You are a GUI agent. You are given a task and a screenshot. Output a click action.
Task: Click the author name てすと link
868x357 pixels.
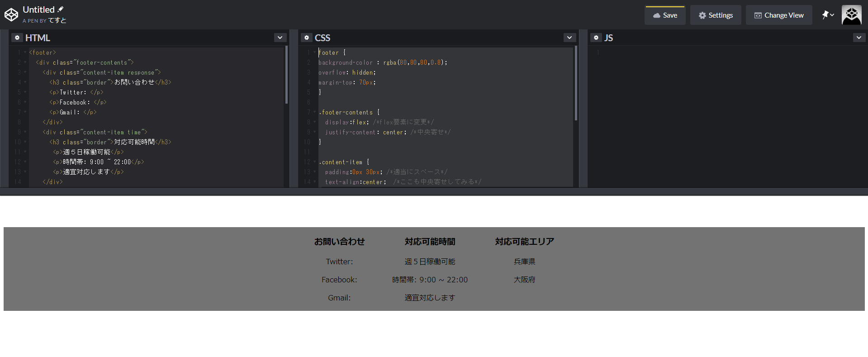[x=57, y=20]
